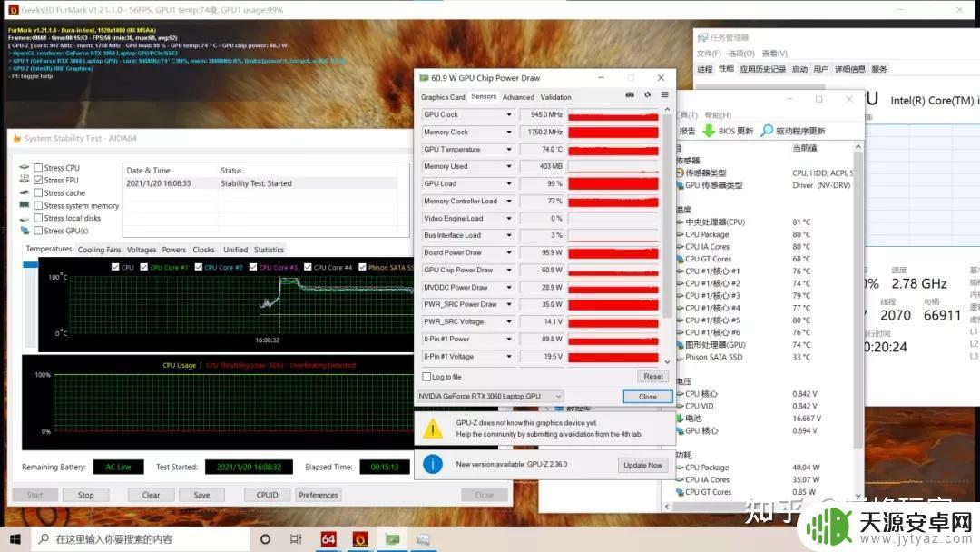Screen dimensions: 980x552
Task: Enable Stress CPU checkbox
Action: [x=39, y=168]
